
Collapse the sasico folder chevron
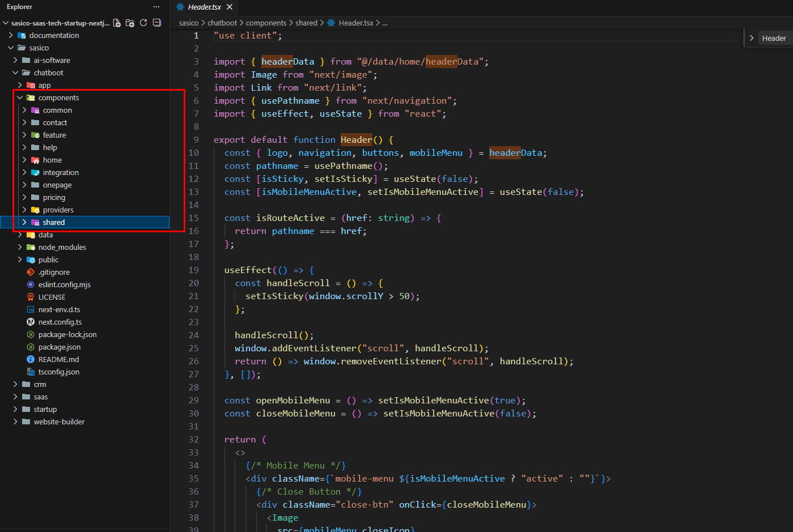pos(10,48)
